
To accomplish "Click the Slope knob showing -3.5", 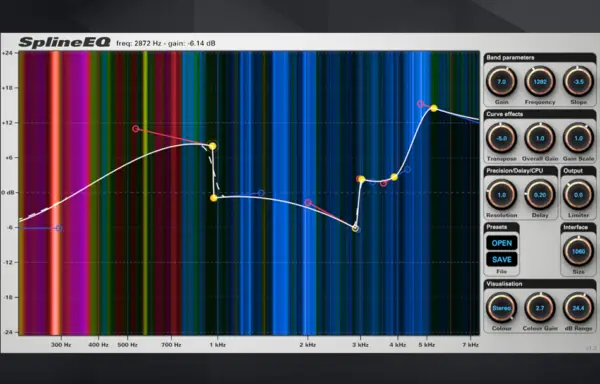I will (x=578, y=81).
